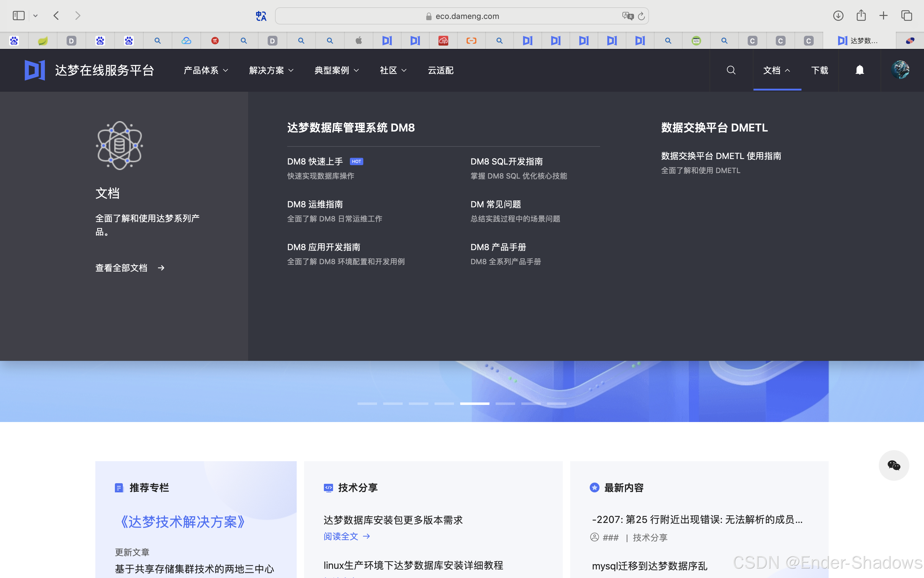
Task: Open the DM8 运维指南 document
Action: (x=315, y=204)
